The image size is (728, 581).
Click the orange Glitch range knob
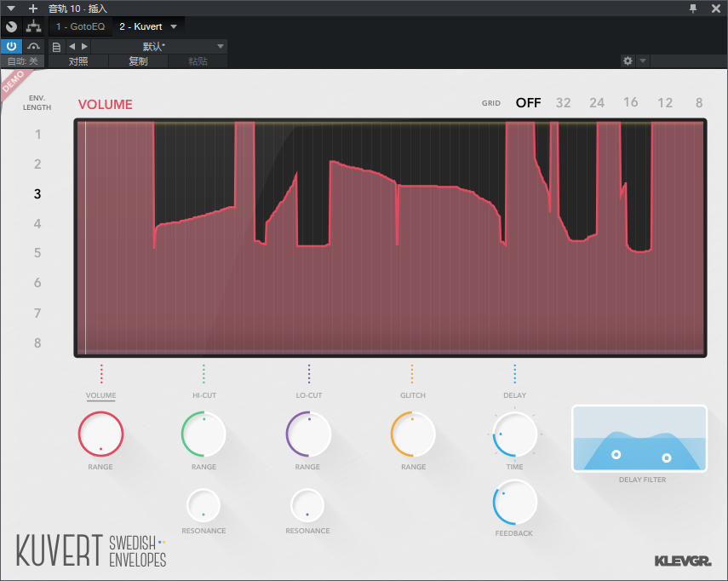[x=413, y=434]
